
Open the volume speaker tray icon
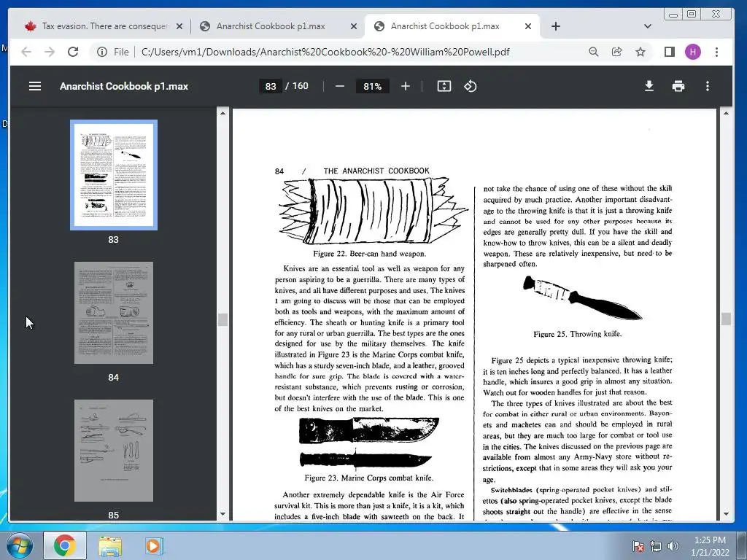coord(673,546)
